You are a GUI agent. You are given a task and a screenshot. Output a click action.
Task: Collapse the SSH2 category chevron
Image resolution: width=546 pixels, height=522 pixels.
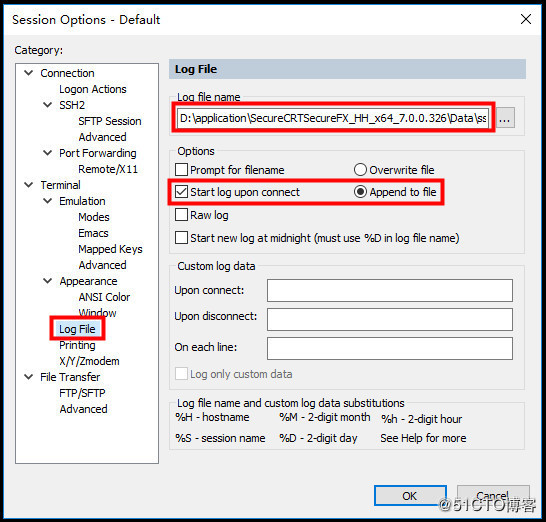[48, 105]
